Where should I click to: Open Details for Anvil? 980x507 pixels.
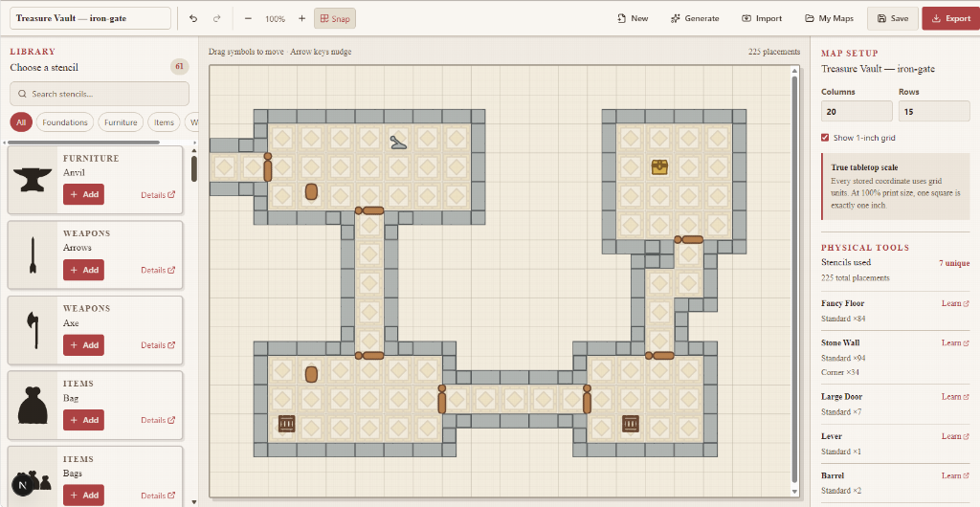click(x=158, y=195)
